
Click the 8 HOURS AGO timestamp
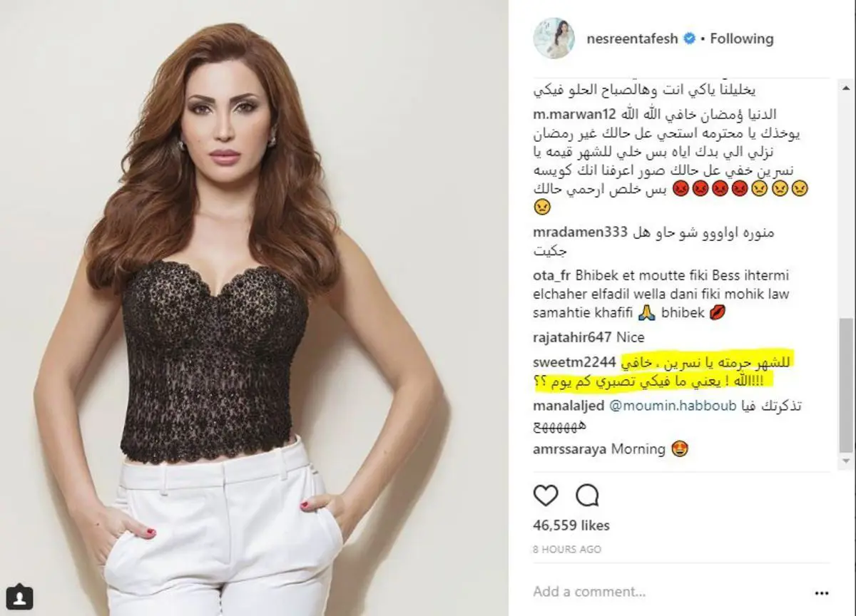[567, 550]
